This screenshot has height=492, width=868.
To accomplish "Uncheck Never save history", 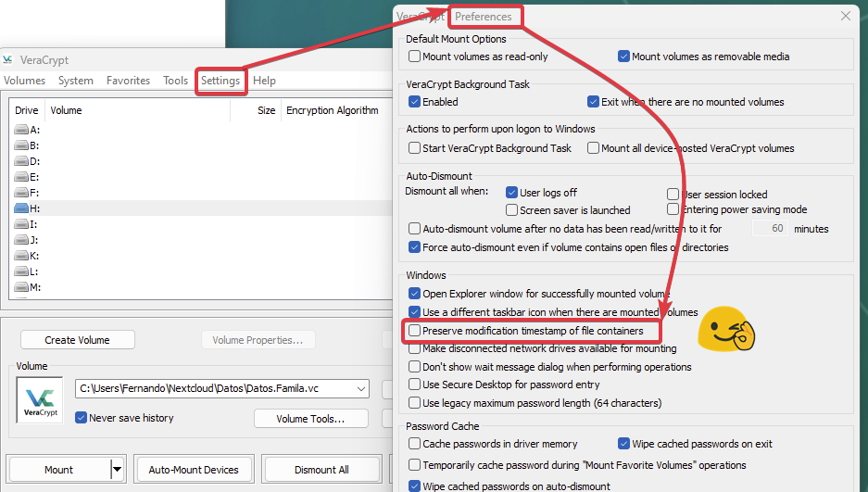I will pos(82,418).
